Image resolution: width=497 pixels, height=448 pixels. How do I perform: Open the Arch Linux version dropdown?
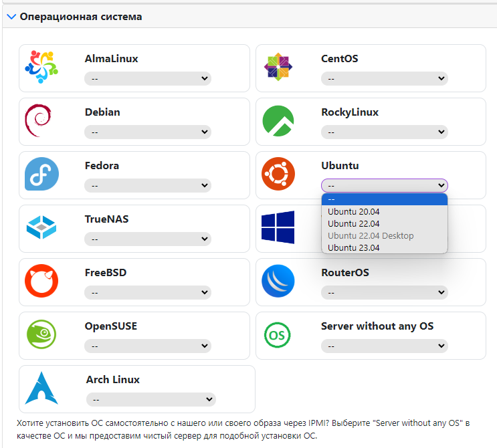(x=151, y=399)
